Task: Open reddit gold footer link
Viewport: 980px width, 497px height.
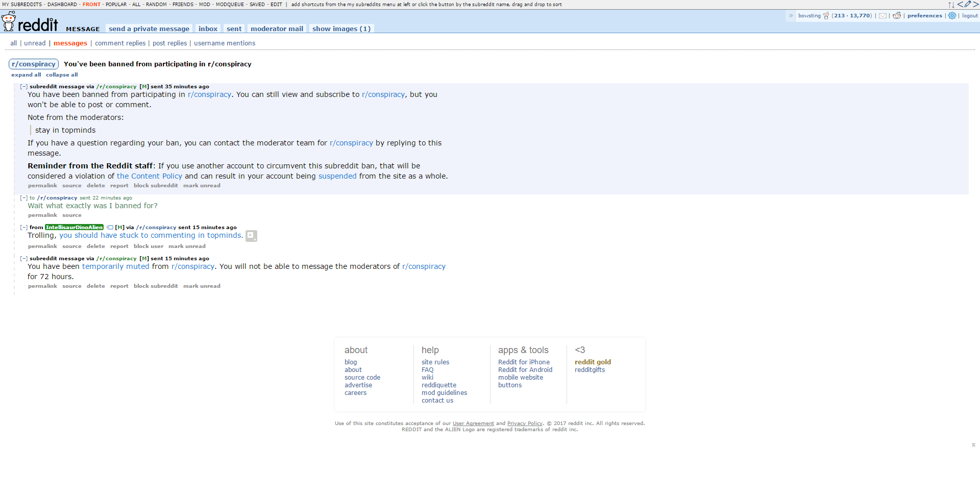Action: point(593,362)
